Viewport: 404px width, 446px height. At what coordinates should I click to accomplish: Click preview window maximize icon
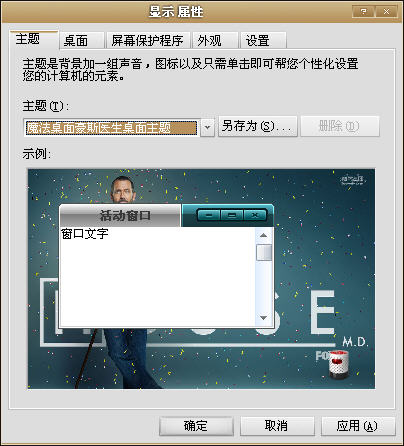click(232, 215)
